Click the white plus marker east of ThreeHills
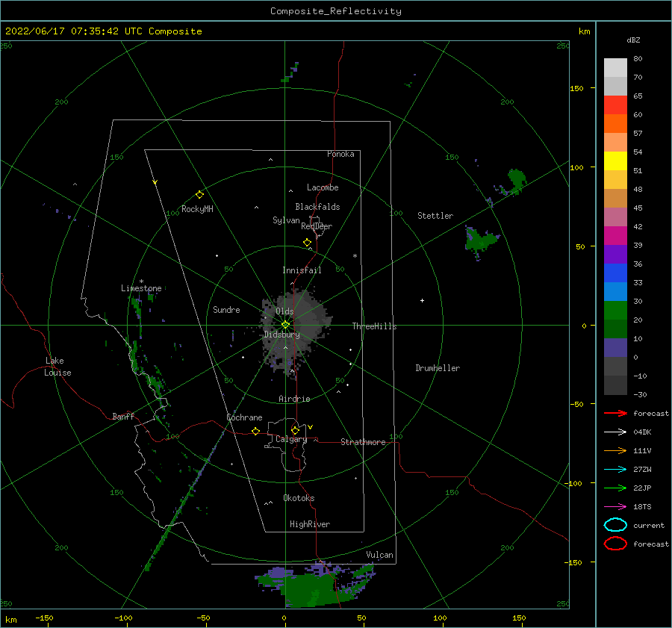Viewport: 672px width, 628px height. pyautogui.click(x=422, y=300)
